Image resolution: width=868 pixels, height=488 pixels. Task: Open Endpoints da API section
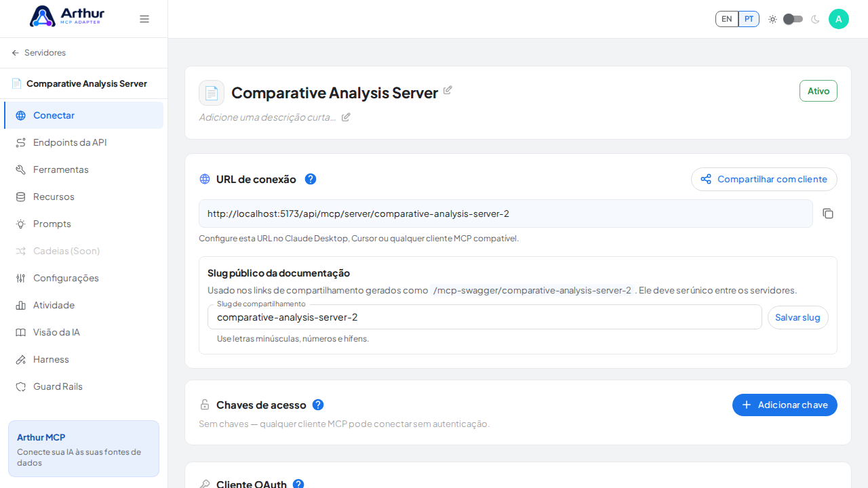pos(83,142)
